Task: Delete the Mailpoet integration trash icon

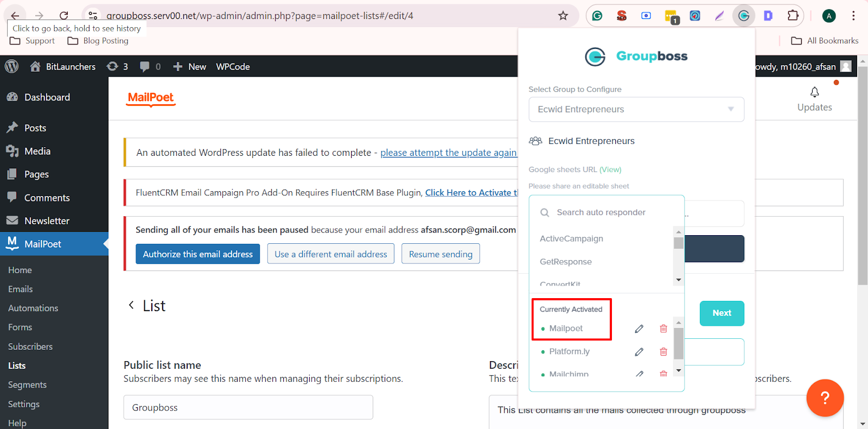Action: (663, 329)
